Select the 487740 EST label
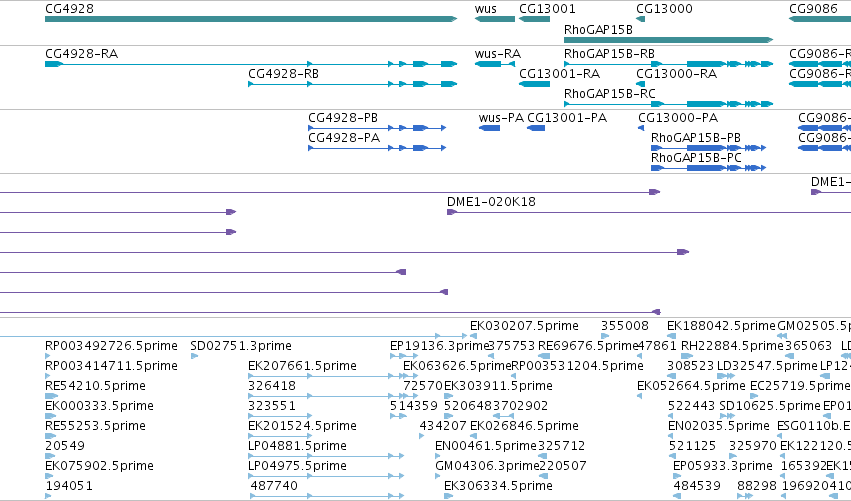Viewport: 851px width, 501px height. coord(274,486)
